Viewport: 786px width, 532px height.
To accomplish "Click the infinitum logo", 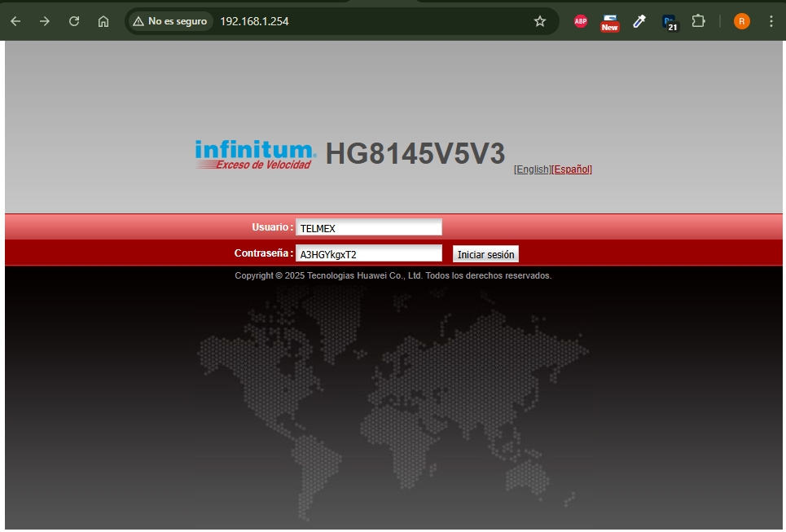I will click(255, 154).
